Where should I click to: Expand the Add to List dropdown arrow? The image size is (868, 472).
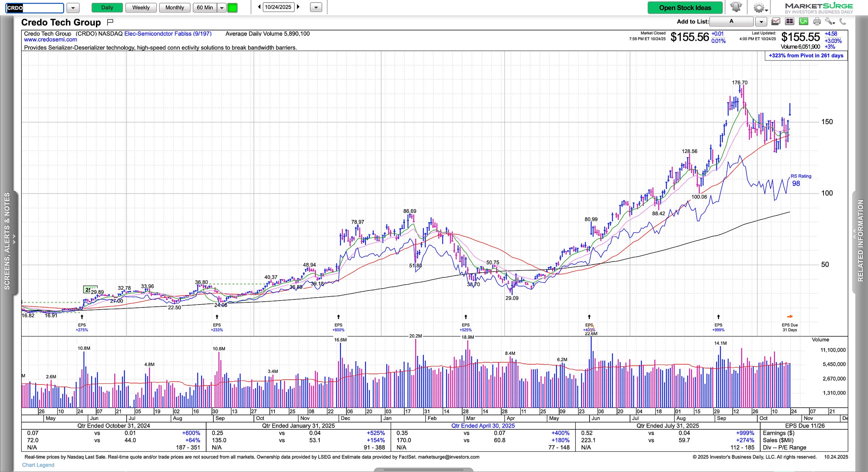(x=761, y=22)
